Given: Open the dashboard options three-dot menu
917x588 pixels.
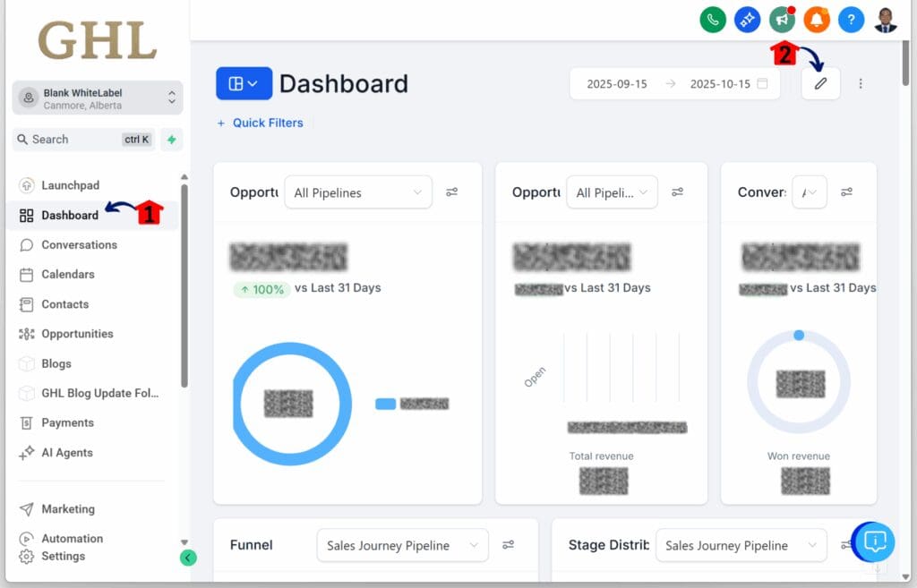Looking at the screenshot, I should (861, 83).
